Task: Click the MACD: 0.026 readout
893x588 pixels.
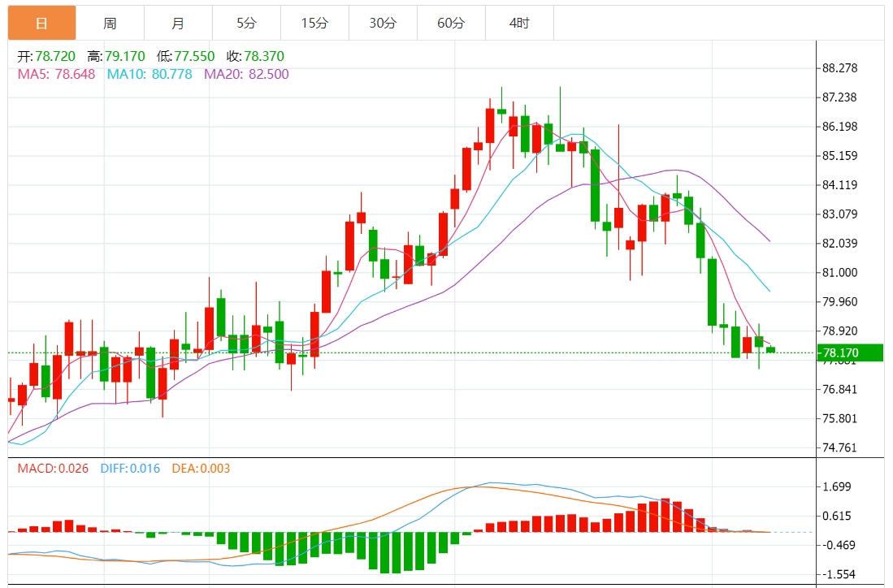Action: pos(53,469)
